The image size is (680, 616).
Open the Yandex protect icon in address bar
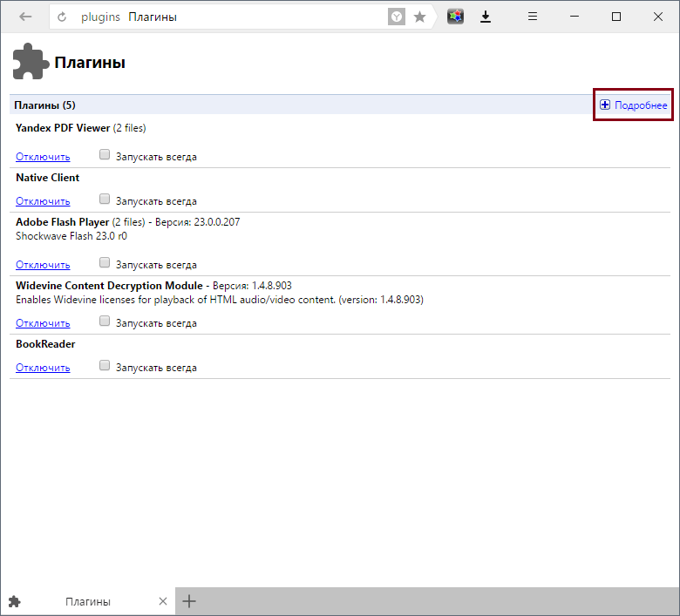pos(396,17)
